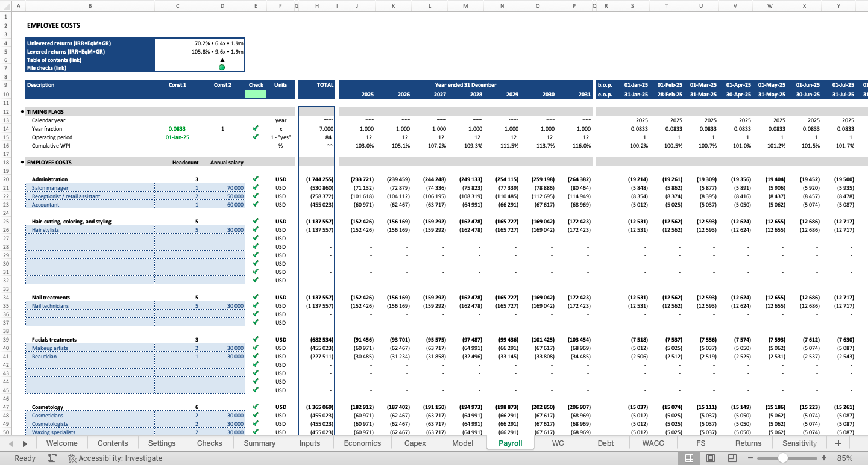Image resolution: width=868 pixels, height=465 pixels.
Task: Click the Accountant row check mark
Action: click(x=256, y=204)
